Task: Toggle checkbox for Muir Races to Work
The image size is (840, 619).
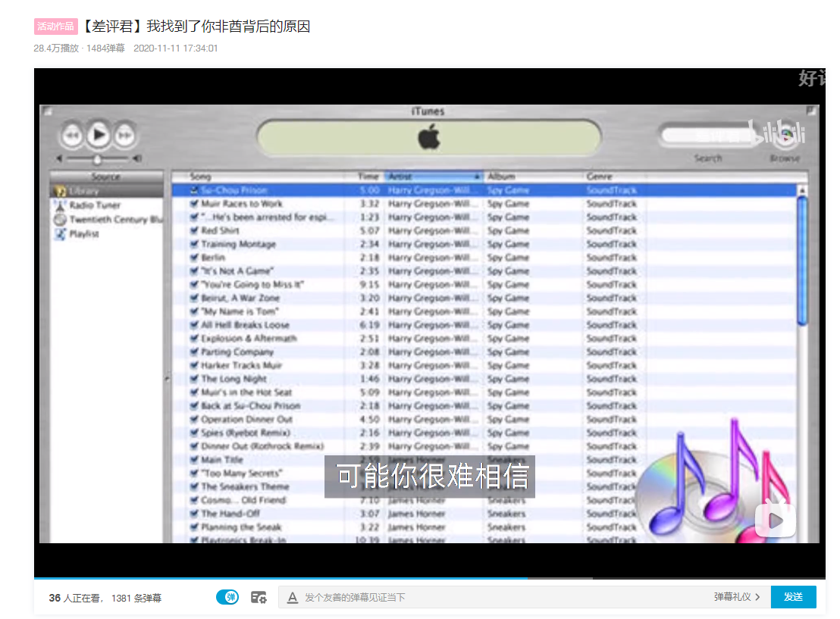Action: click(x=194, y=204)
